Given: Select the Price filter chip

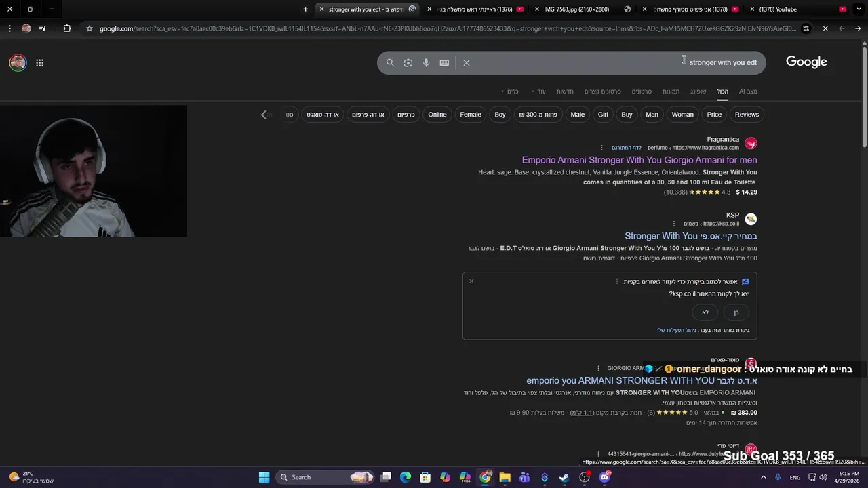Looking at the screenshot, I should 714,115.
